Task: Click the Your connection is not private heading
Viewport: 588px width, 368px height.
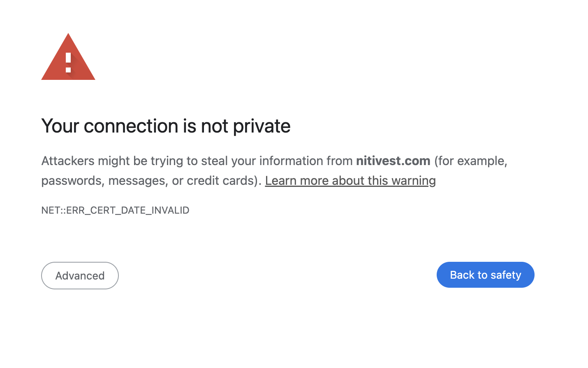Action: [x=166, y=126]
